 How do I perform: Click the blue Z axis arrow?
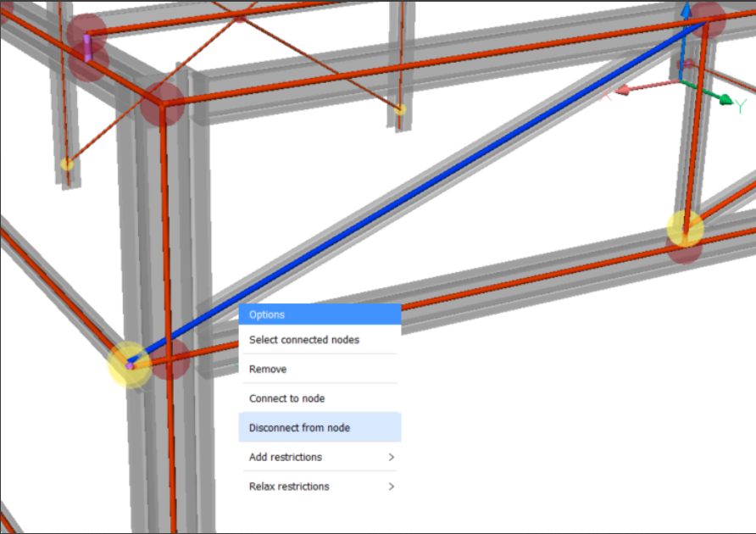tap(685, 39)
